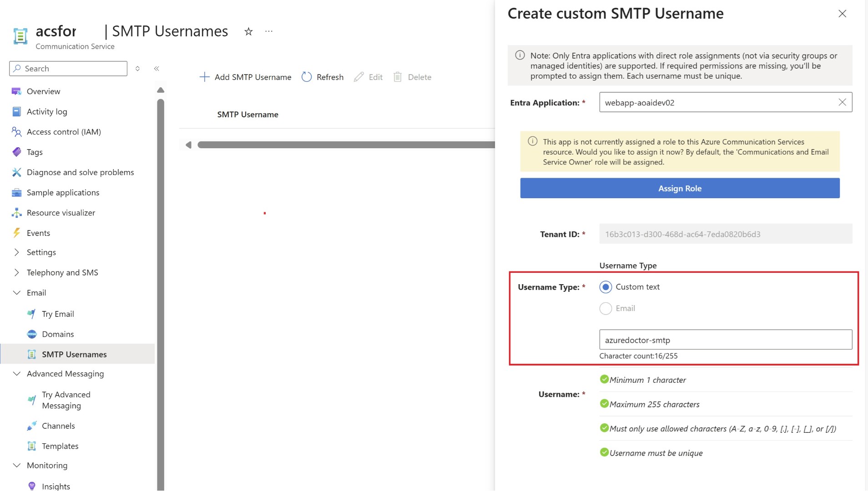Click the SMTP Usernames sidebar icon
868x491 pixels.
32,355
